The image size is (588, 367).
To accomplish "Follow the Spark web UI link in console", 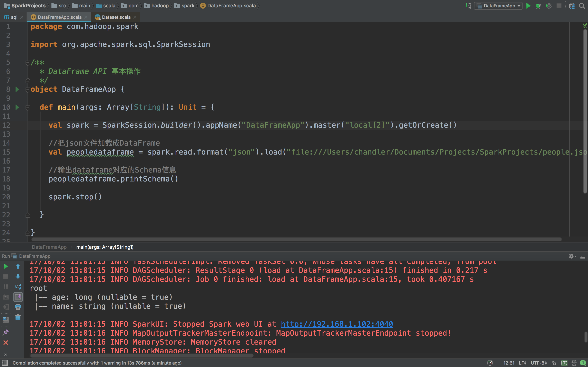I will pos(336,324).
